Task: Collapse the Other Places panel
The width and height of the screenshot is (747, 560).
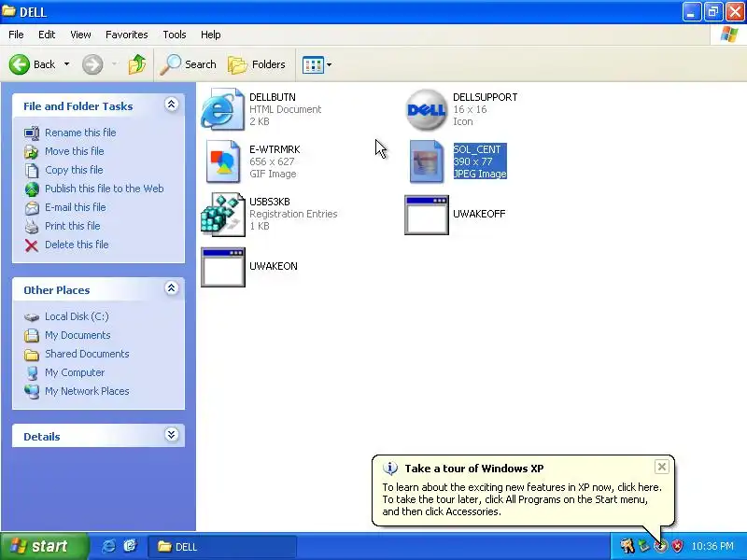Action: 172,288
